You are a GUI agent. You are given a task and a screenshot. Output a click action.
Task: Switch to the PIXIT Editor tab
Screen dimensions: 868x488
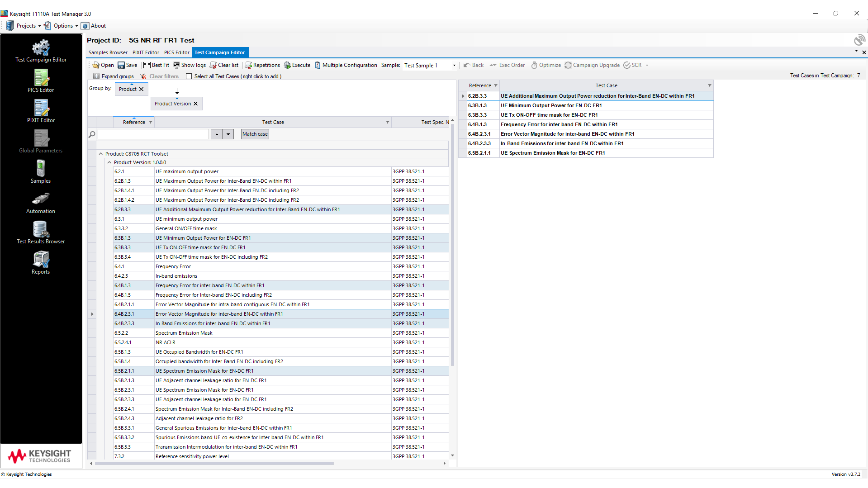[x=146, y=52]
